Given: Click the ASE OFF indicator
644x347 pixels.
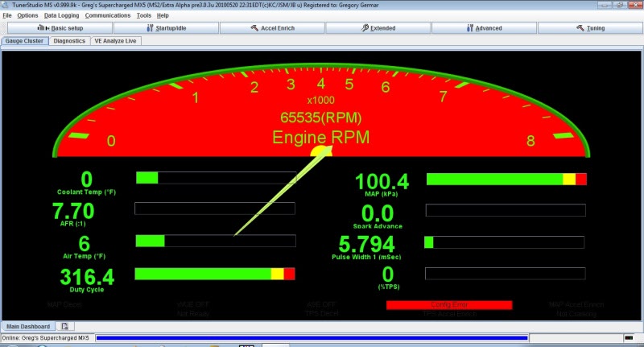Looking at the screenshot, I should pos(321,304).
